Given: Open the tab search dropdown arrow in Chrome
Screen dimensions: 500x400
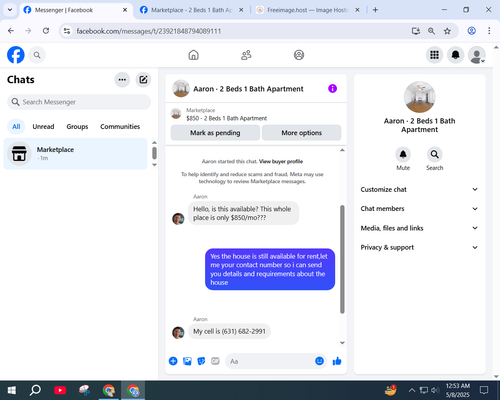Looking at the screenshot, I should [x=10, y=10].
